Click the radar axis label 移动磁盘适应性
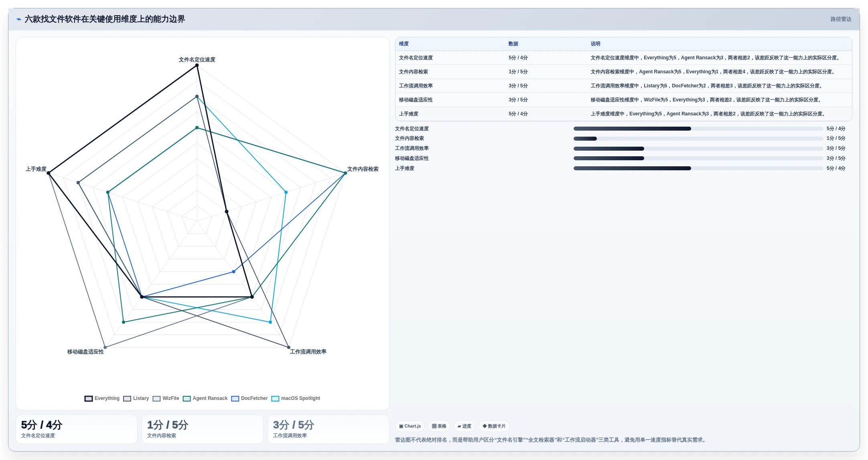 point(85,352)
